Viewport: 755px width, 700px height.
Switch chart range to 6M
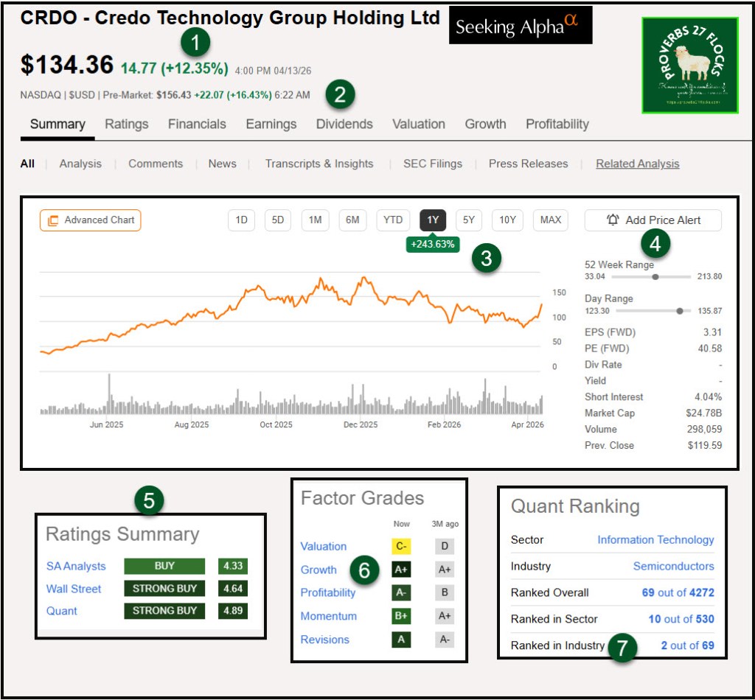pos(352,220)
